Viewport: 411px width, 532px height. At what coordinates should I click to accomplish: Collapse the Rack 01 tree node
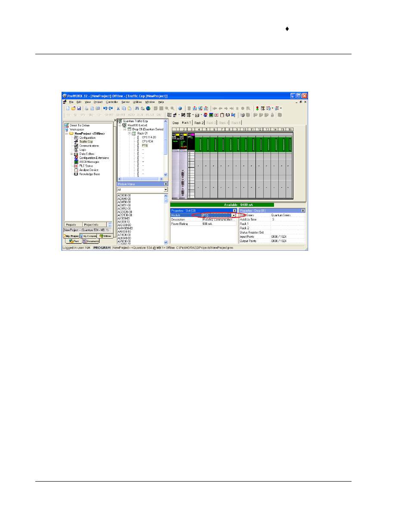coord(129,134)
